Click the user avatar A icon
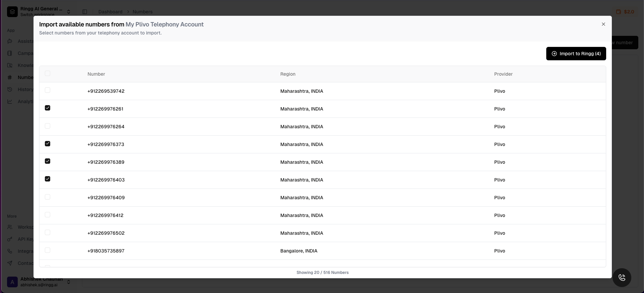 pos(12,282)
